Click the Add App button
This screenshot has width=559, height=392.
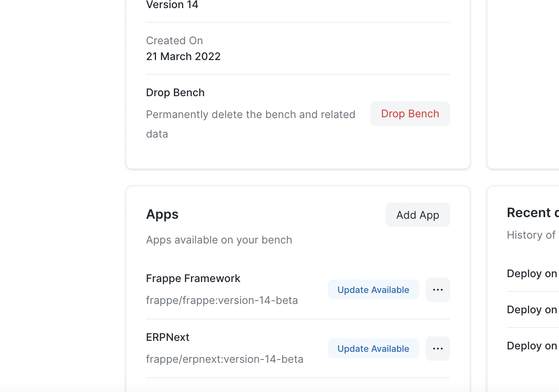pos(417,215)
